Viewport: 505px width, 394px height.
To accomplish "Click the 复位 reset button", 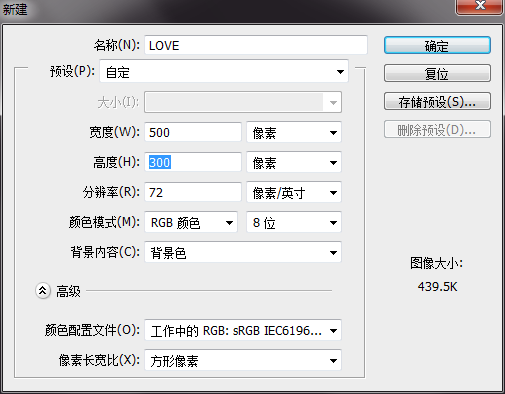I will point(437,73).
